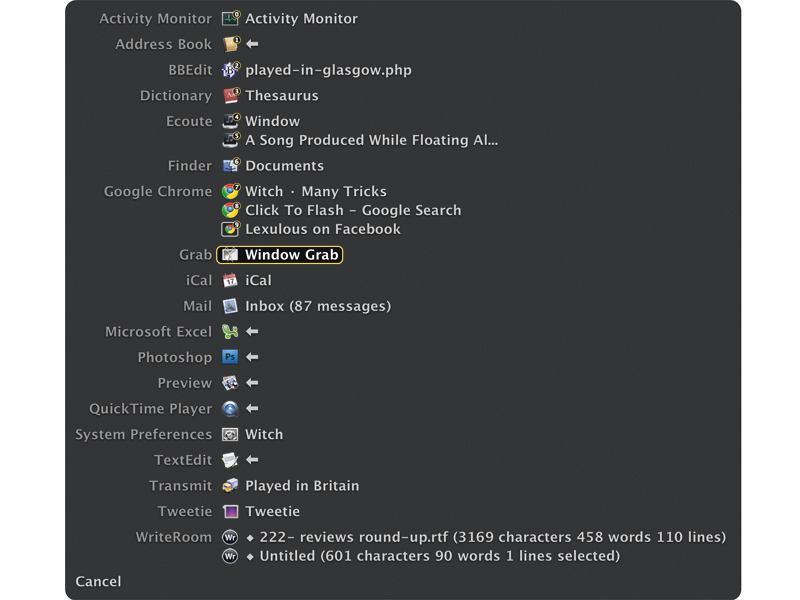
Task: Click the Preview app icon
Action: (x=230, y=383)
